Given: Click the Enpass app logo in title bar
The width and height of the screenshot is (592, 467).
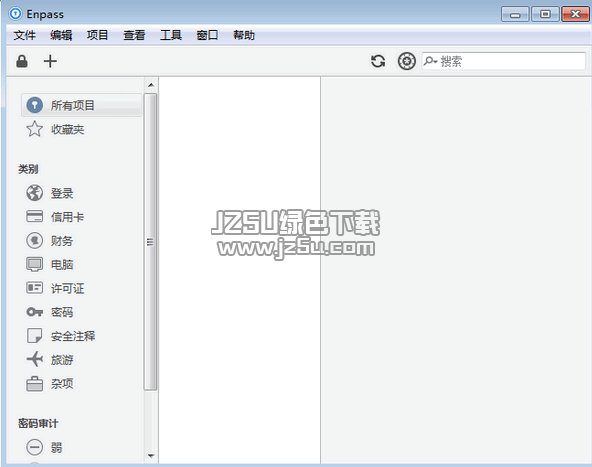Looking at the screenshot, I should 15,14.
